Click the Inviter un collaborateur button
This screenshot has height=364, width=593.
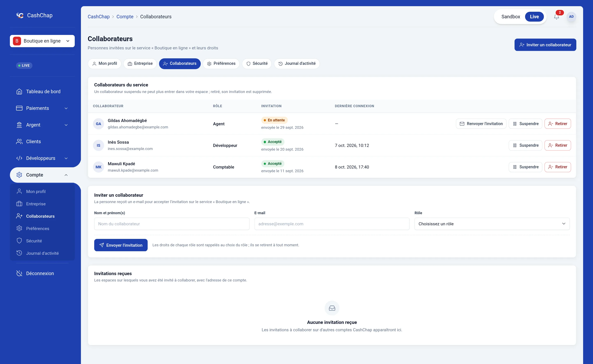point(545,45)
